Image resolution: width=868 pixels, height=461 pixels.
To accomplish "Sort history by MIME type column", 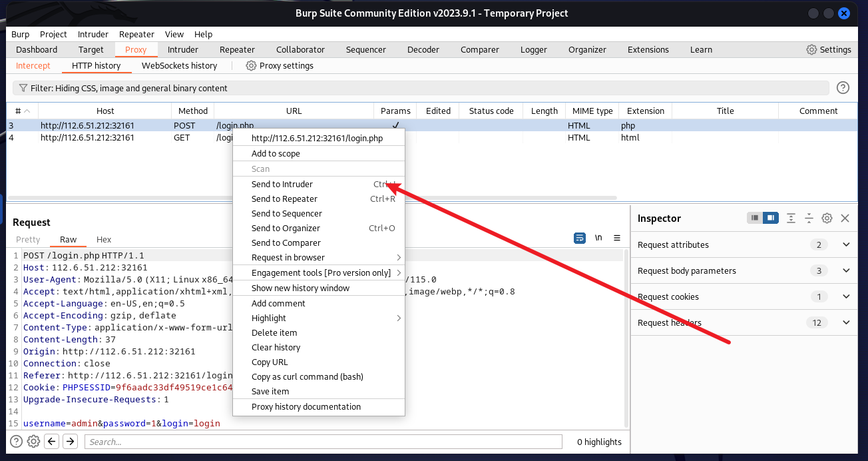I will point(592,111).
